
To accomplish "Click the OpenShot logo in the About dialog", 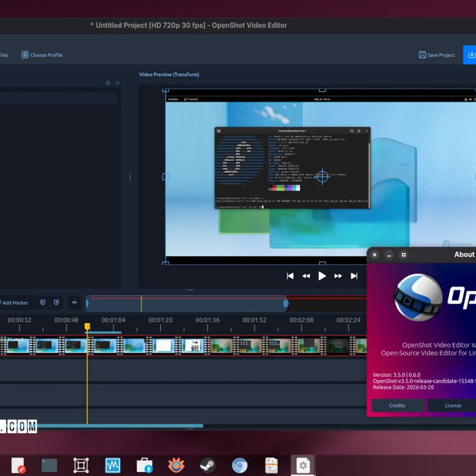I will click(x=418, y=297).
